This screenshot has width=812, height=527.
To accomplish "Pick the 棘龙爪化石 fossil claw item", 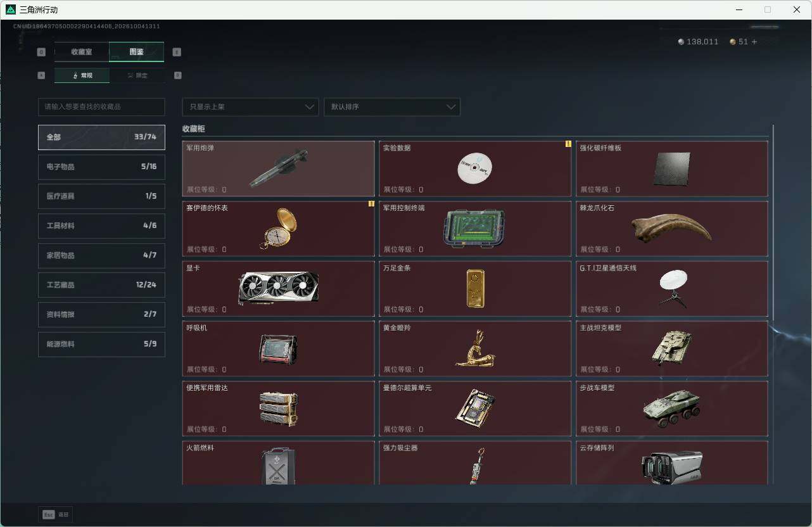I will click(x=672, y=229).
